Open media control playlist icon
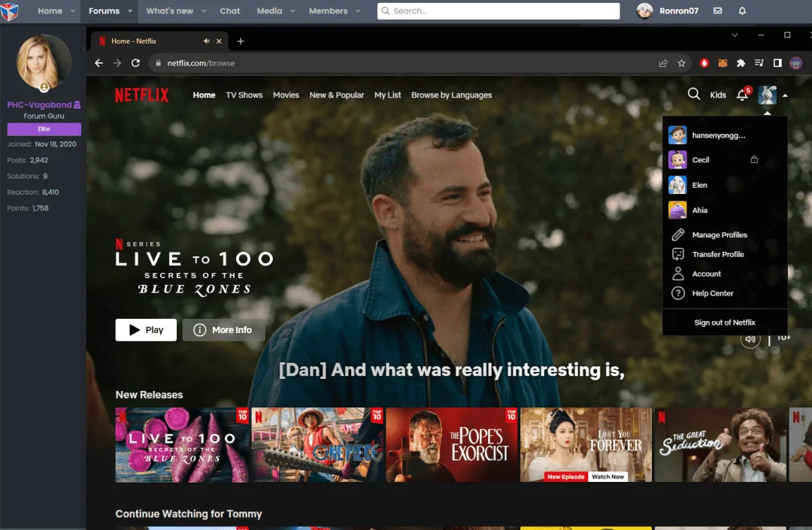 (x=759, y=63)
